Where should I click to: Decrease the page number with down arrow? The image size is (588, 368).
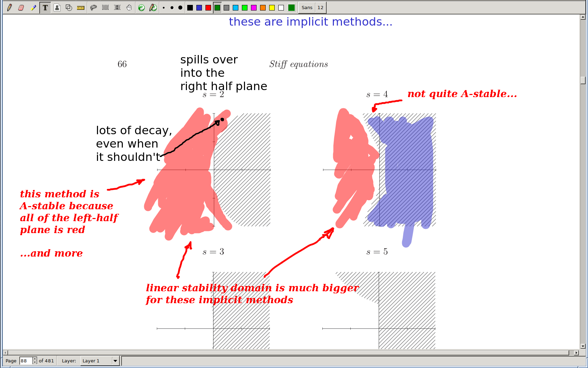pyautogui.click(x=35, y=362)
